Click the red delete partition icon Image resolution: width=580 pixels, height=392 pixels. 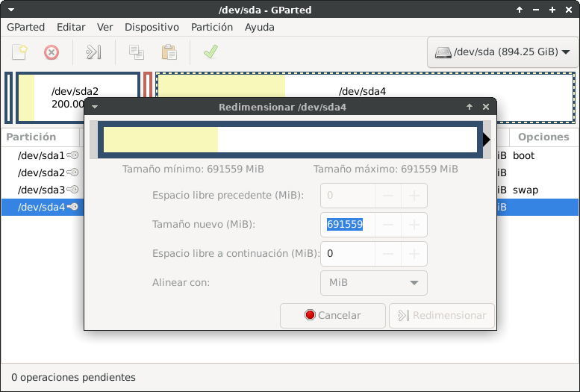[x=52, y=52]
